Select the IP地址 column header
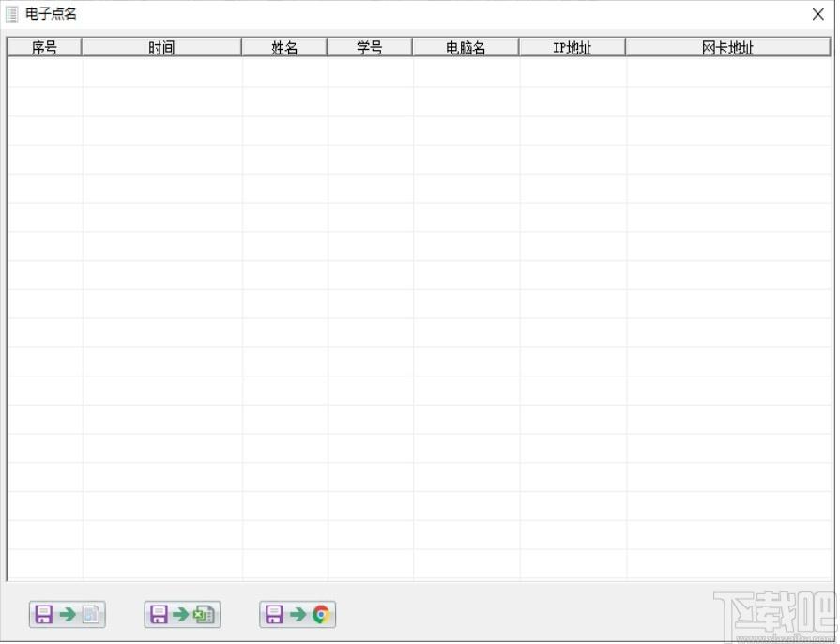 (x=573, y=48)
